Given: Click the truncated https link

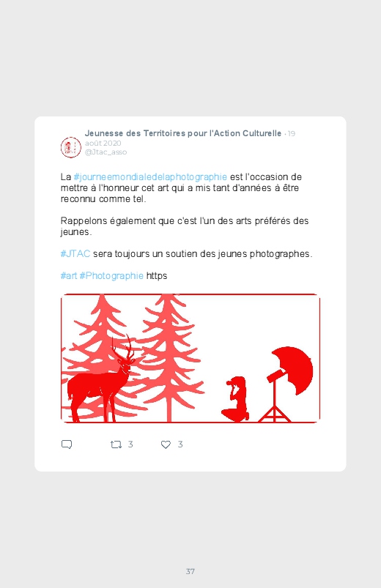Looking at the screenshot, I should tap(157, 275).
